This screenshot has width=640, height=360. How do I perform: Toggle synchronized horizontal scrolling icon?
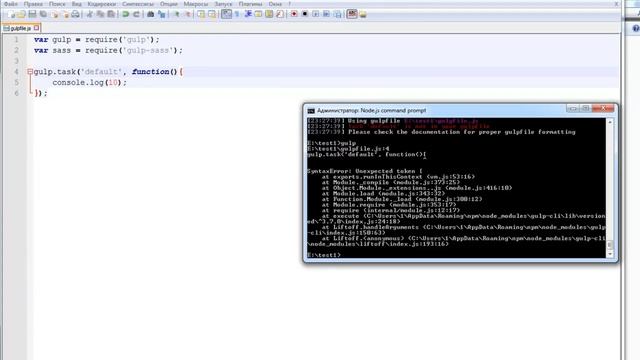click(x=212, y=14)
